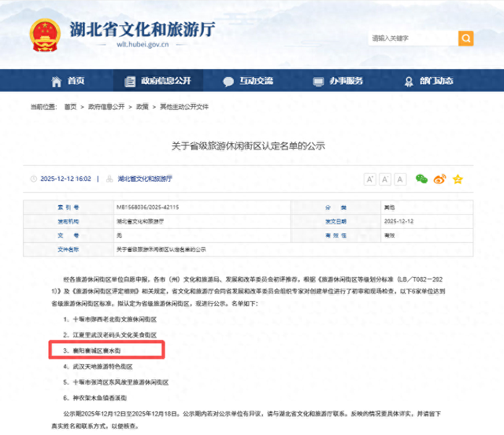Open the 首页 navigation menu item
Image resolution: width=504 pixels, height=435 pixels.
[76, 81]
